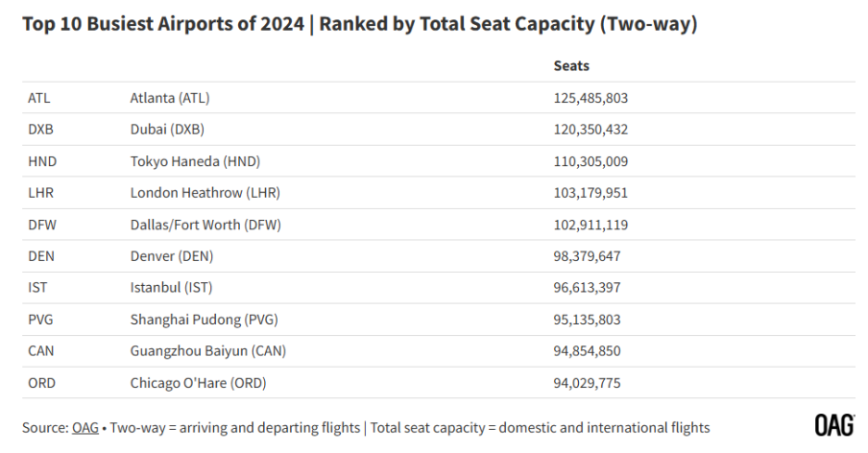Image resolution: width=868 pixels, height=453 pixels.
Task: Click the DXB airport code
Action: pos(41,130)
